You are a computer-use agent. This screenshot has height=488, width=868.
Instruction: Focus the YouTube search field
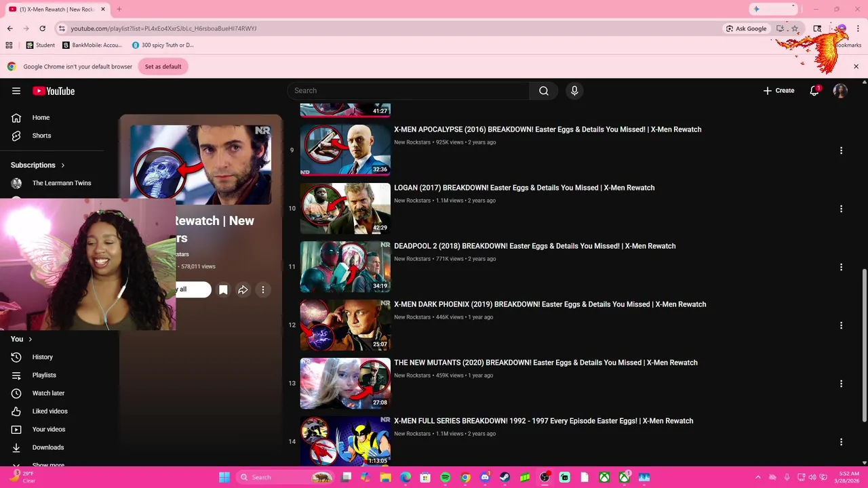tap(408, 91)
